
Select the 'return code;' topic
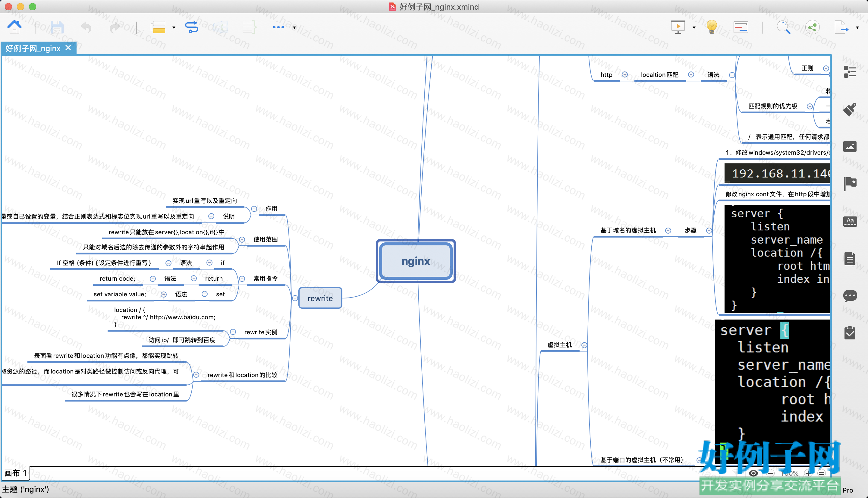pos(117,279)
